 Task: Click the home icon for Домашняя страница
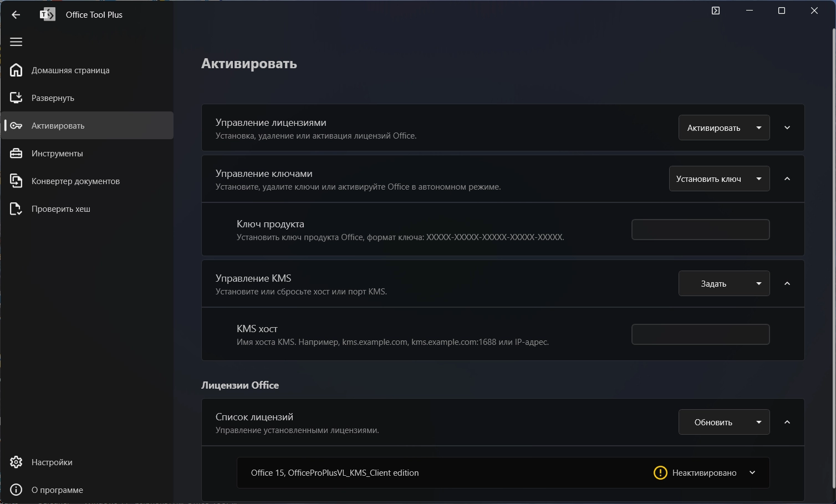coord(16,70)
